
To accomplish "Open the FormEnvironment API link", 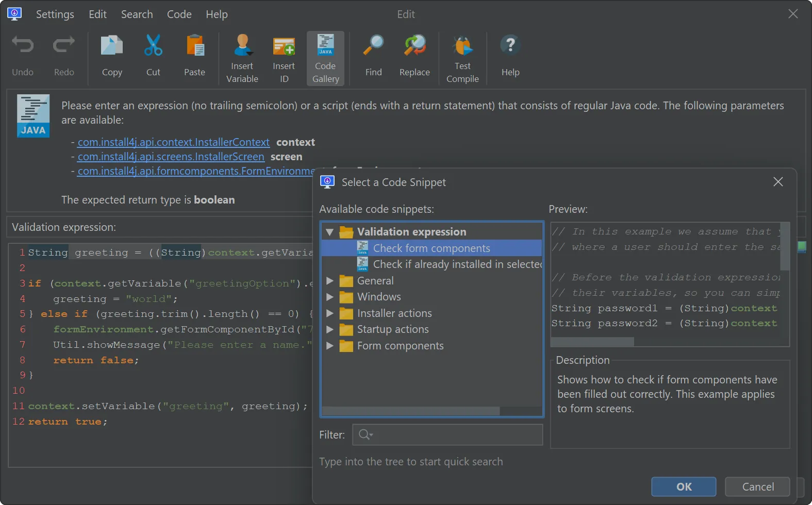I will tap(196, 171).
